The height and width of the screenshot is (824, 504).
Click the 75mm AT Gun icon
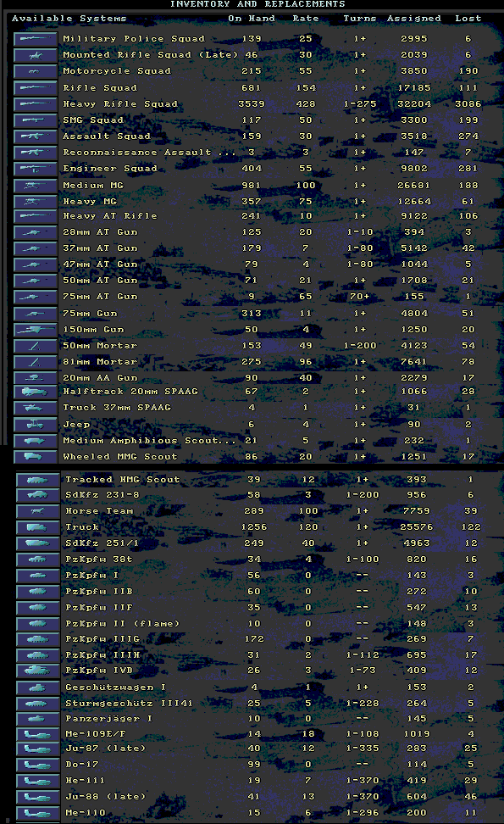click(36, 297)
